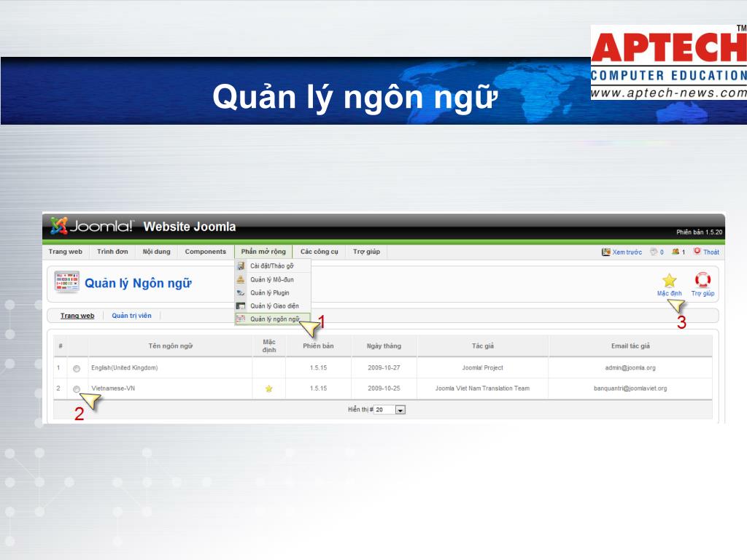
Task: Click the Trợ giúp toolbar label
Action: 703,293
